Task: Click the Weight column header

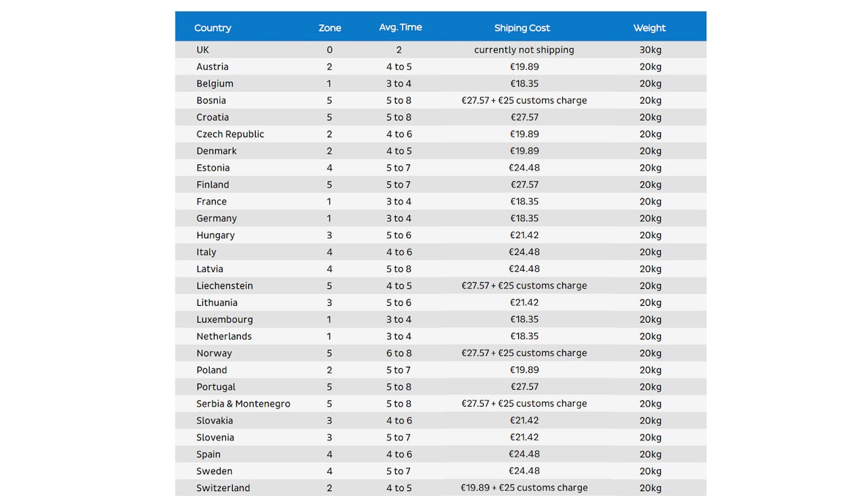Action: [649, 28]
